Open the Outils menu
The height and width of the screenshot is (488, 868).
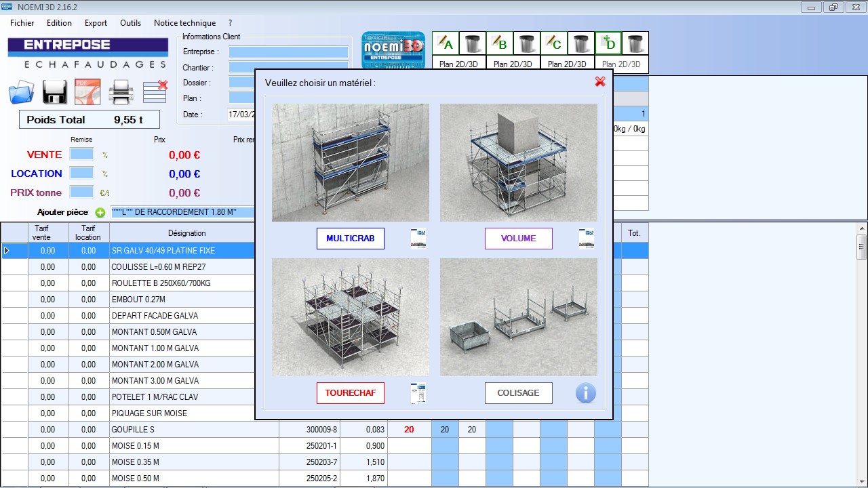[x=131, y=22]
